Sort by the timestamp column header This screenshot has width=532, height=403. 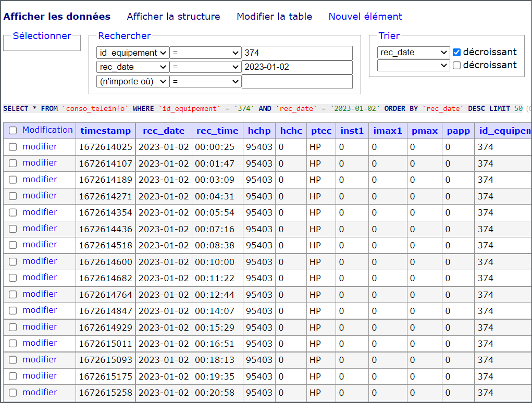105,131
